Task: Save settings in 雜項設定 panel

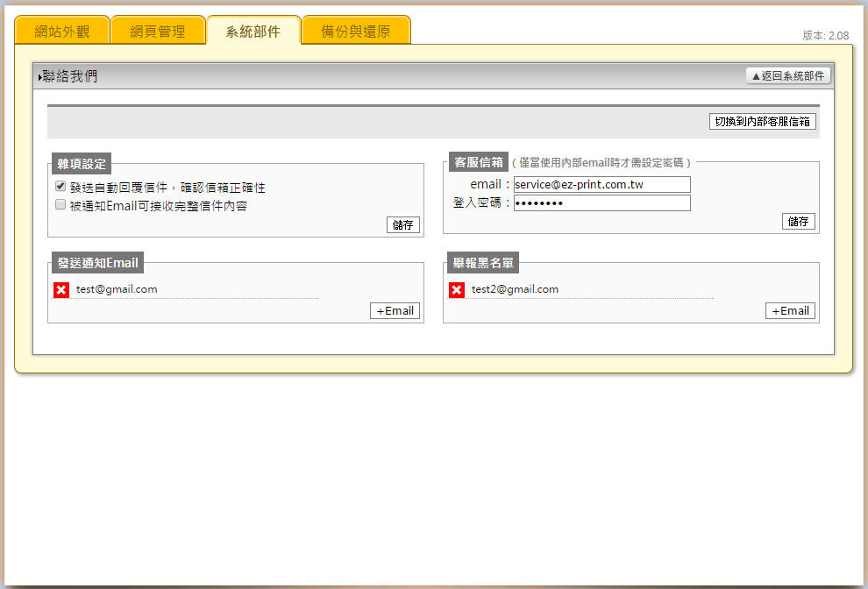Action: point(403,225)
